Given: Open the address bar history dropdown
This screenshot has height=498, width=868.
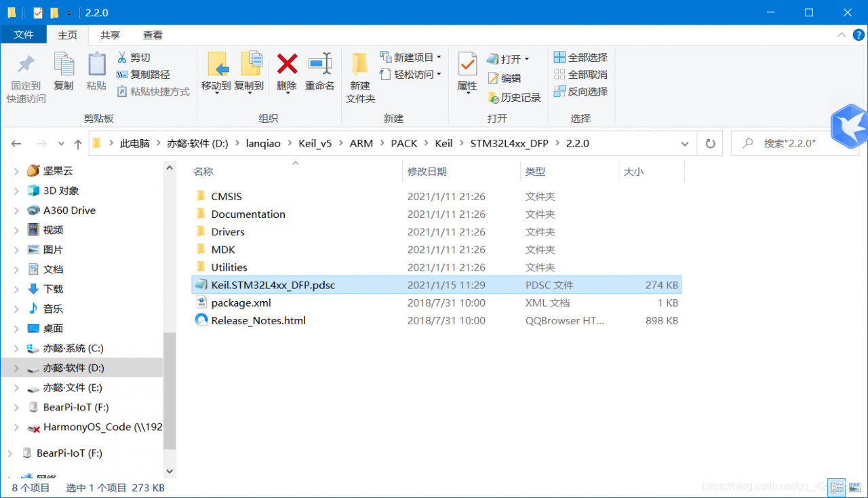Looking at the screenshot, I should pos(685,143).
